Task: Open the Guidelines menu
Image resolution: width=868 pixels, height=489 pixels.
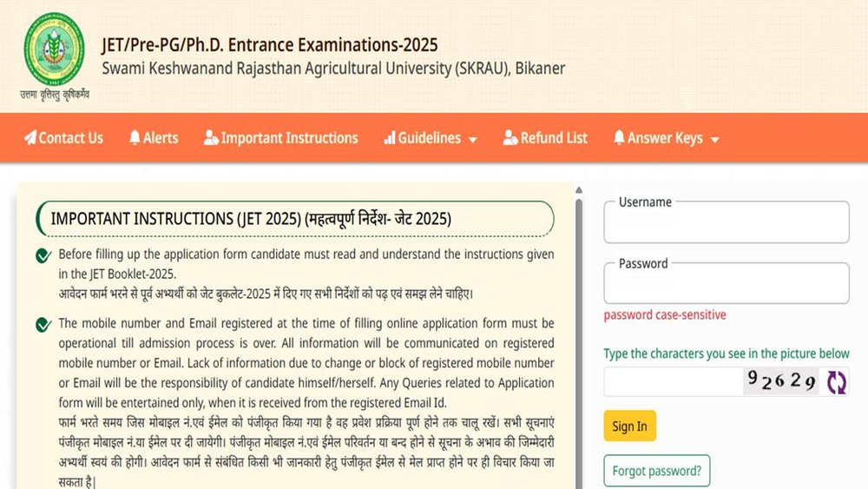Action: (x=431, y=138)
